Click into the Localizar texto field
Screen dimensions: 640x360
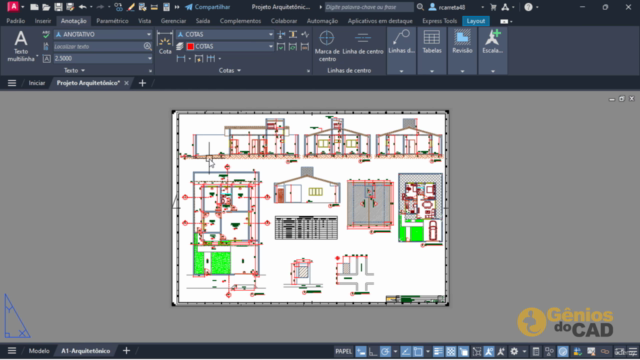pos(98,47)
